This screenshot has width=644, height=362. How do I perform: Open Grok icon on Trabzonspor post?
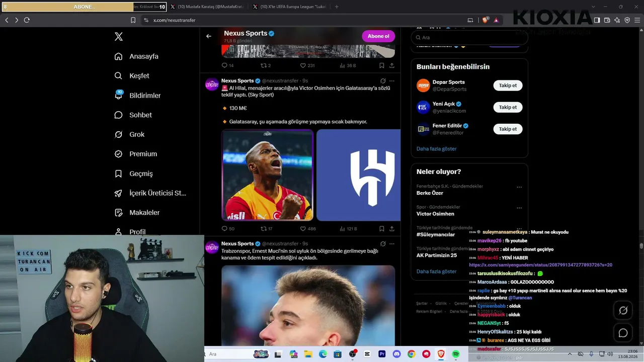point(383,244)
